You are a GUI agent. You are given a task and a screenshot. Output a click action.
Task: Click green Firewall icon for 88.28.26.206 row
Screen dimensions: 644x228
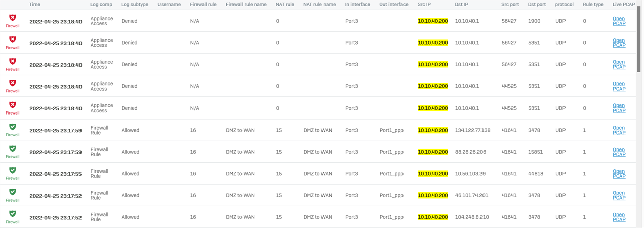[x=13, y=149]
